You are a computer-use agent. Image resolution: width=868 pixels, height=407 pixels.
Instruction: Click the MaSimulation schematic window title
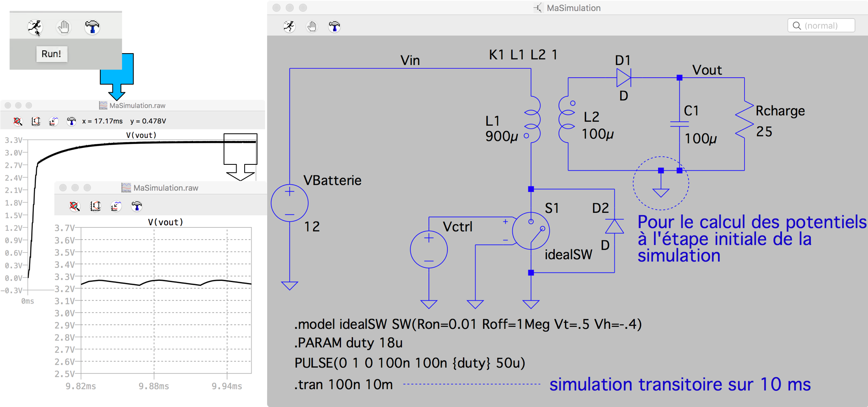(x=573, y=8)
